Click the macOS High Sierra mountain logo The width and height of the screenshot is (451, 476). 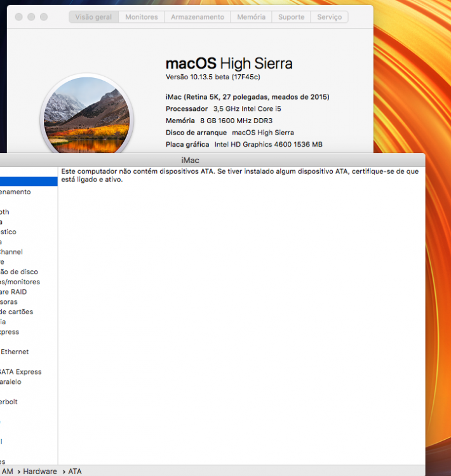(87, 114)
